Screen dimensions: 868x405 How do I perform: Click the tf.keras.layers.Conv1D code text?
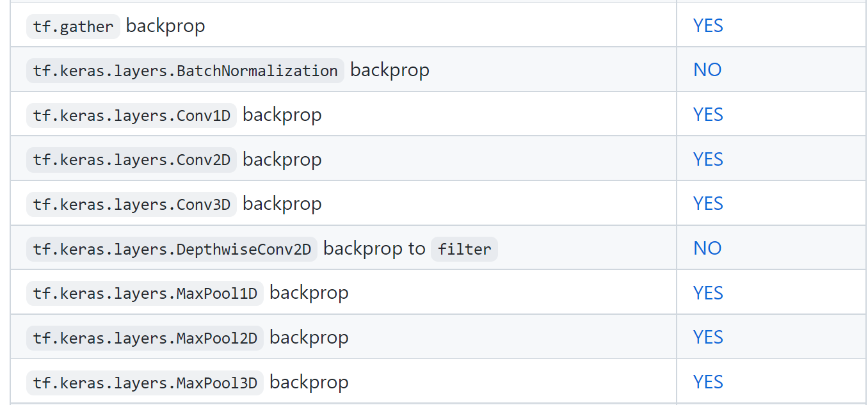tap(131, 116)
